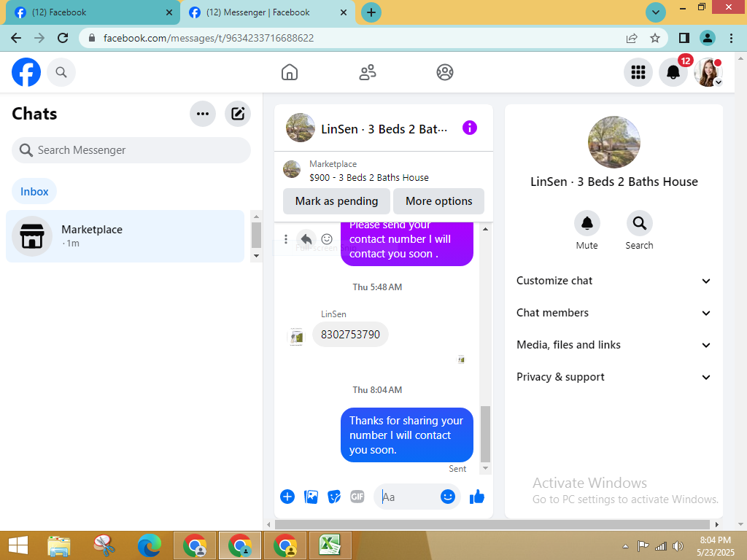Reload the page

63,38
